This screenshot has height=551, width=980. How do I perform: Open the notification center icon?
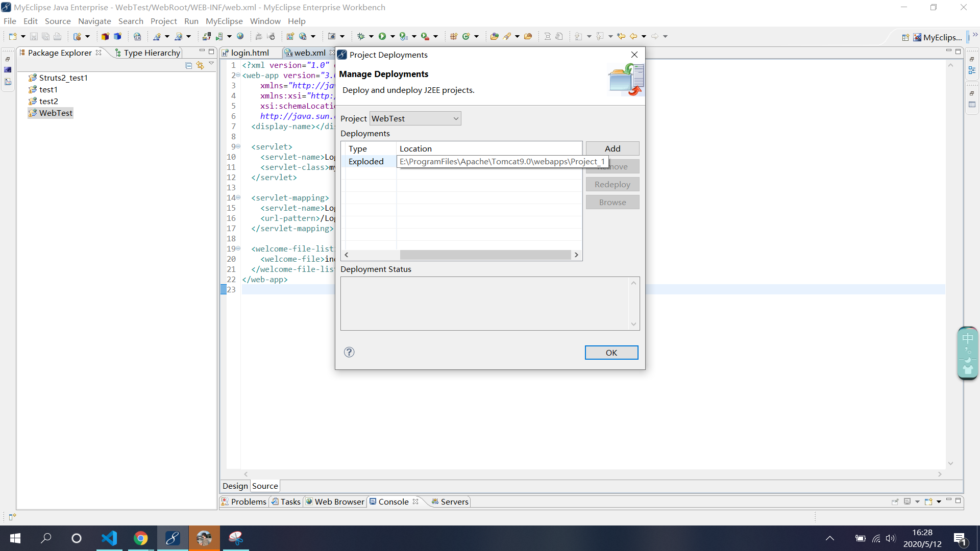[960, 538]
